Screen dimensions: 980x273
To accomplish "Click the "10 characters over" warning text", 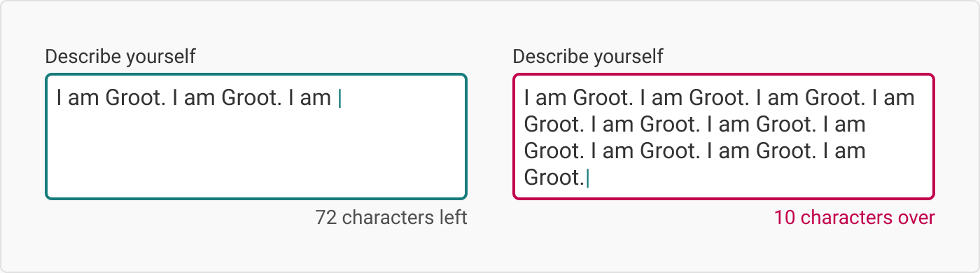I will (x=854, y=218).
